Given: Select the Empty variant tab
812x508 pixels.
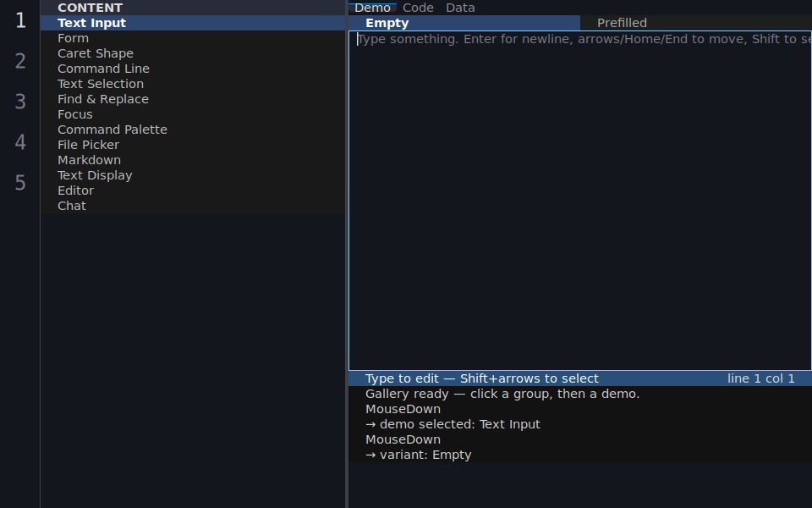Looking at the screenshot, I should pyautogui.click(x=464, y=23).
